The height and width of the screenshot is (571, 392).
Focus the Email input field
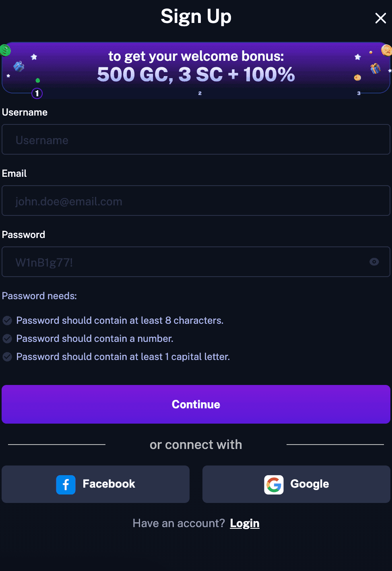196,201
